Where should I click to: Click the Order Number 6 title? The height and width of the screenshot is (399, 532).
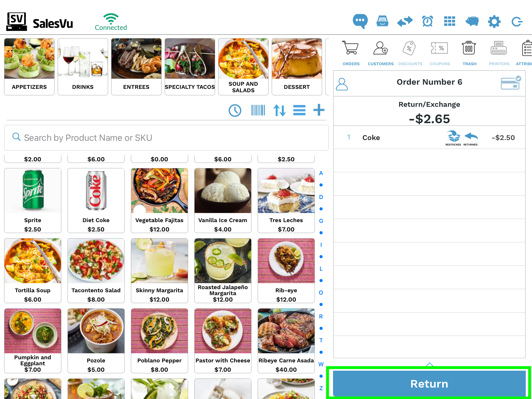[429, 82]
